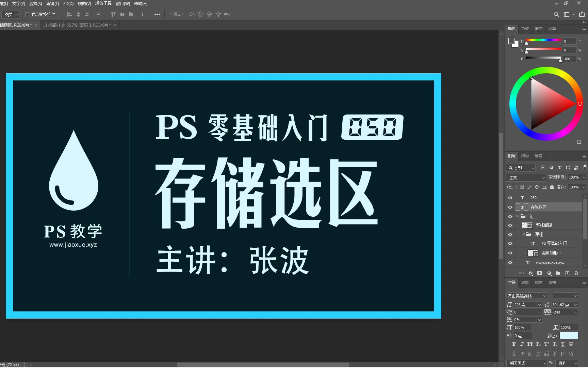This screenshot has height=368, width=588.
Task: Open the 类型 layer filter dropdown
Action: point(521,168)
